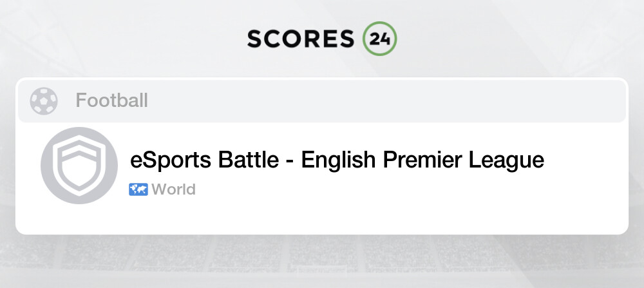The image size is (644, 288).
Task: Click the green 24 circle badge
Action: 379,39
